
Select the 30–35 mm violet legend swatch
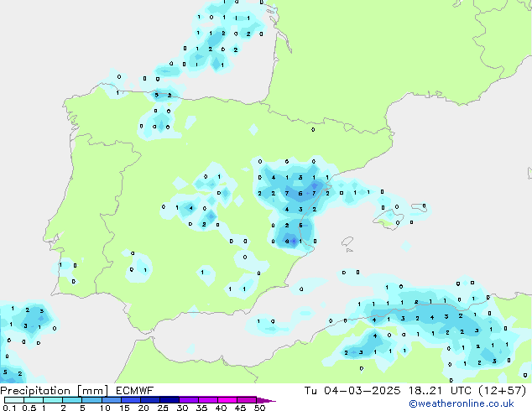[x=189, y=400]
